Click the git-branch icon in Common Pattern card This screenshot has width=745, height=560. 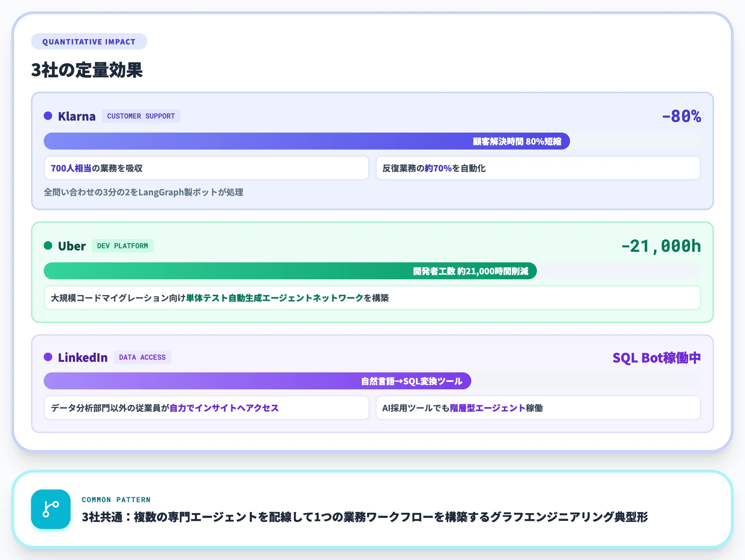click(51, 509)
